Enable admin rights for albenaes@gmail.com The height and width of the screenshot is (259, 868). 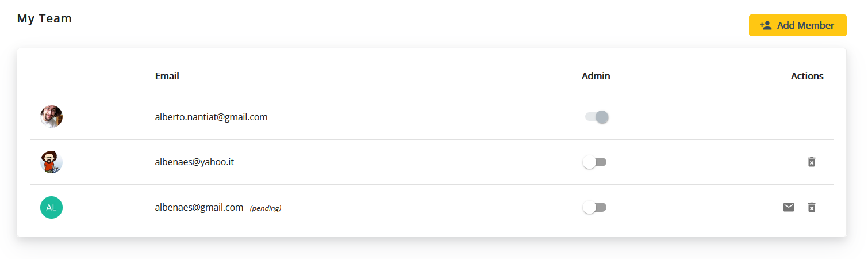(x=594, y=207)
